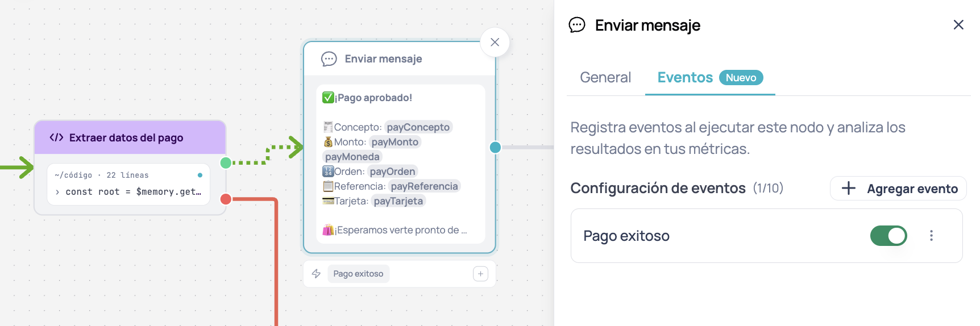The height and width of the screenshot is (326, 980).
Task: Dismiss the Enviar mensaje node with round X
Action: click(x=495, y=42)
